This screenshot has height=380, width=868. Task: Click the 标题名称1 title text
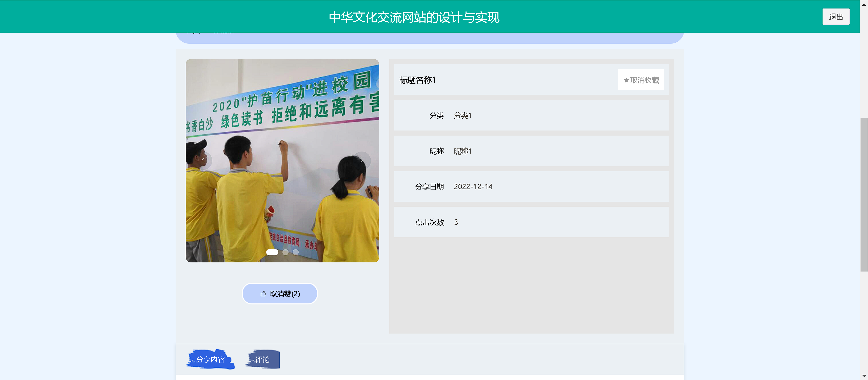tap(417, 80)
